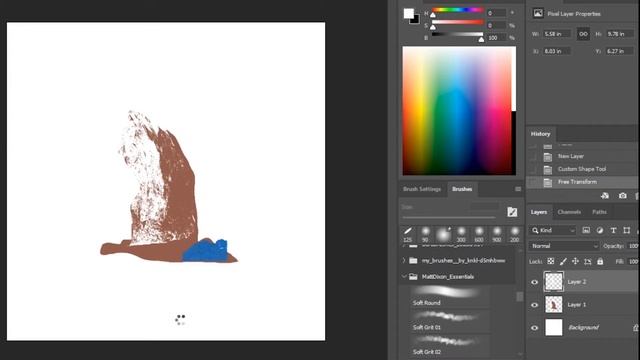Toggle filter for pixel layers icon
Screen dimensions: 640x360
click(x=586, y=231)
